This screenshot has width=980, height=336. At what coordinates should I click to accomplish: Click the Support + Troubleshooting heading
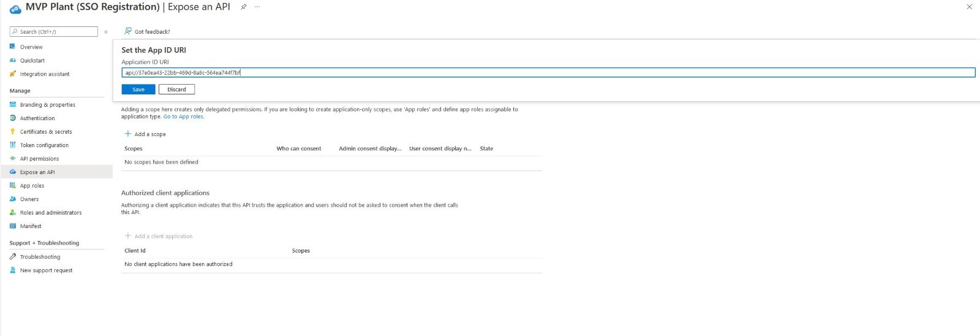click(x=44, y=243)
